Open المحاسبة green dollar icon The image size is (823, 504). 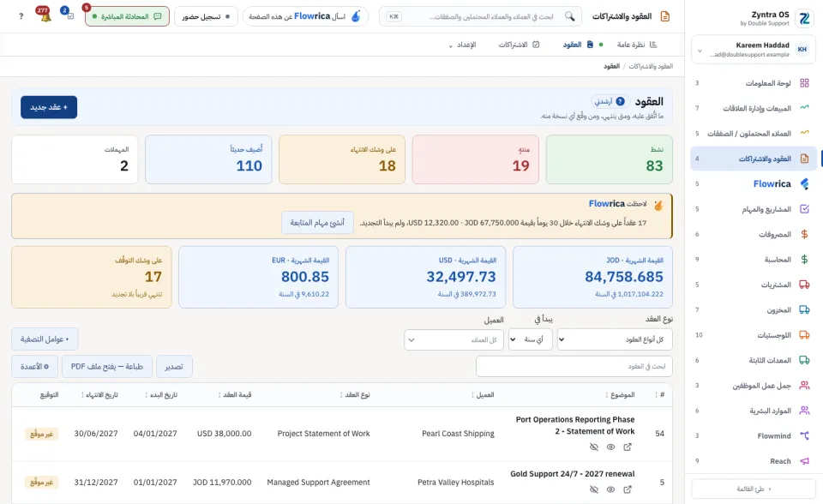click(x=804, y=260)
